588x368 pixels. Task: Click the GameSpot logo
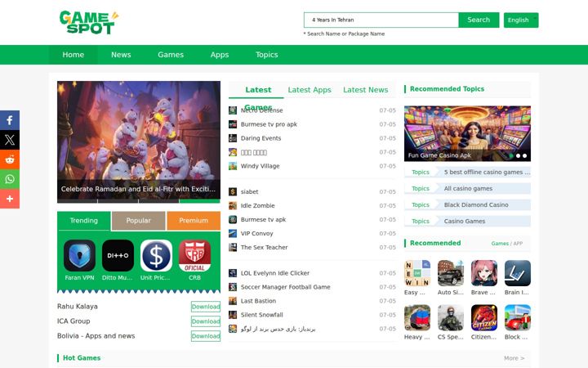(x=89, y=23)
